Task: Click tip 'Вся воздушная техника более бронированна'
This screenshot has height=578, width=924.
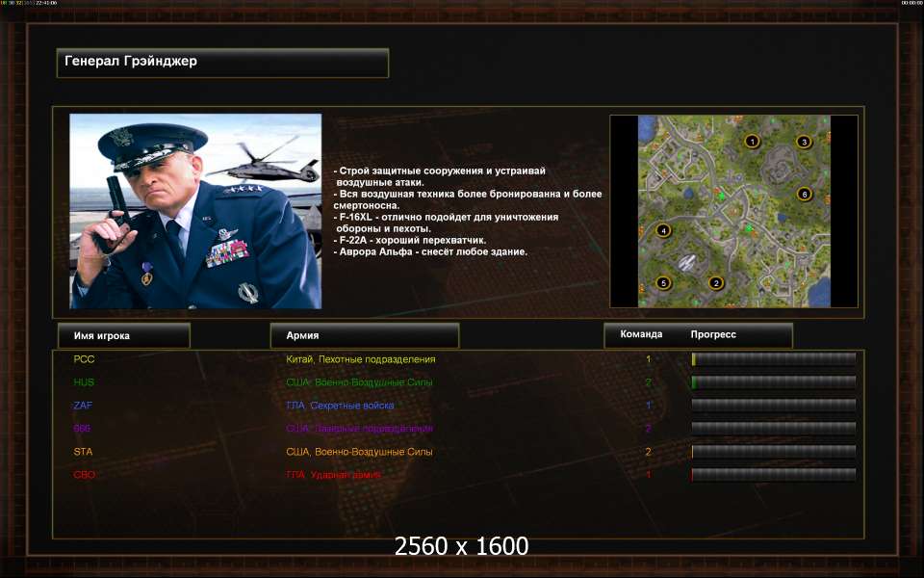Action: [468, 199]
